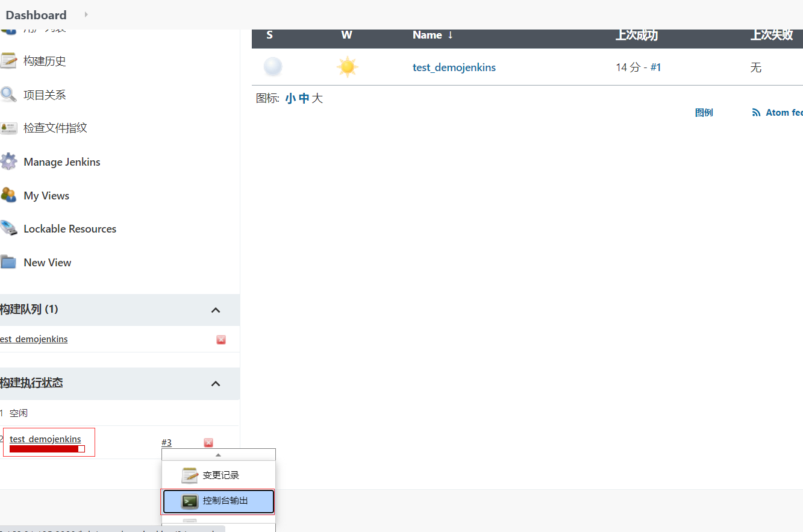
Task: Open the 项目关系 sidebar link
Action: 45,95
